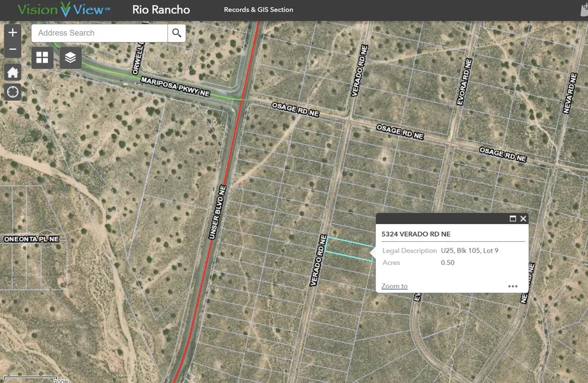Focus the Address Search field

click(99, 33)
